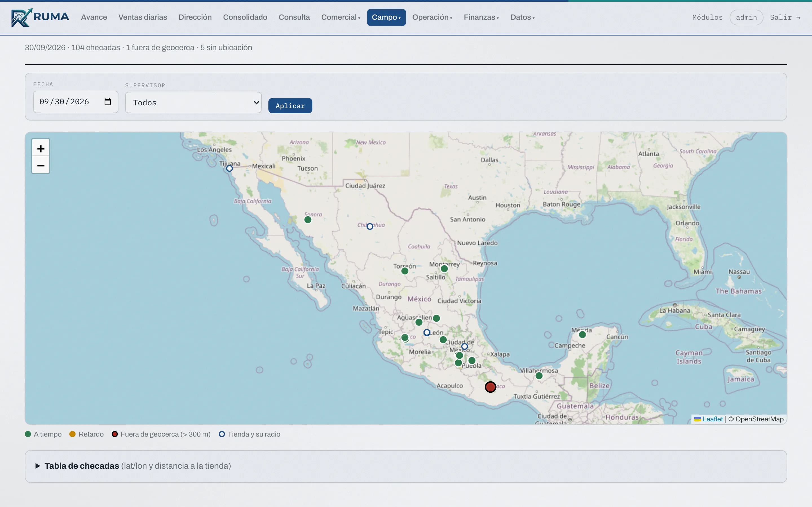Zoom out on the map
The width and height of the screenshot is (812, 507).
[41, 165]
